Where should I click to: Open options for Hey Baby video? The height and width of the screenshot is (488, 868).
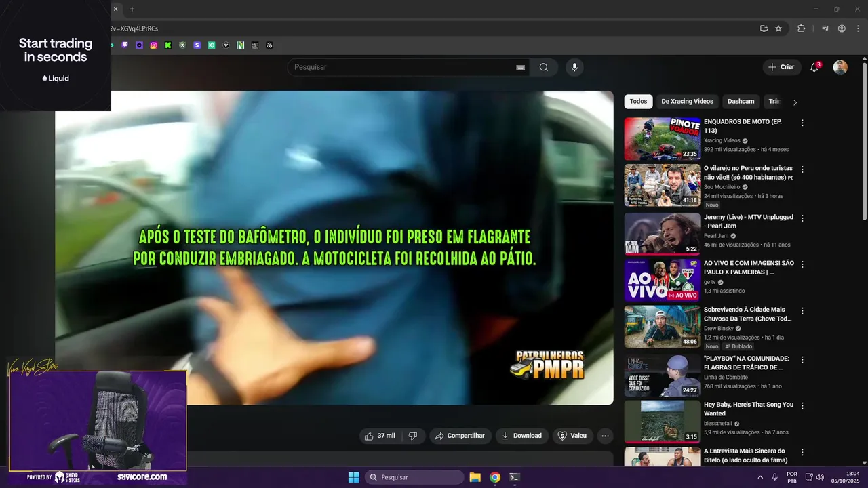click(802, 406)
